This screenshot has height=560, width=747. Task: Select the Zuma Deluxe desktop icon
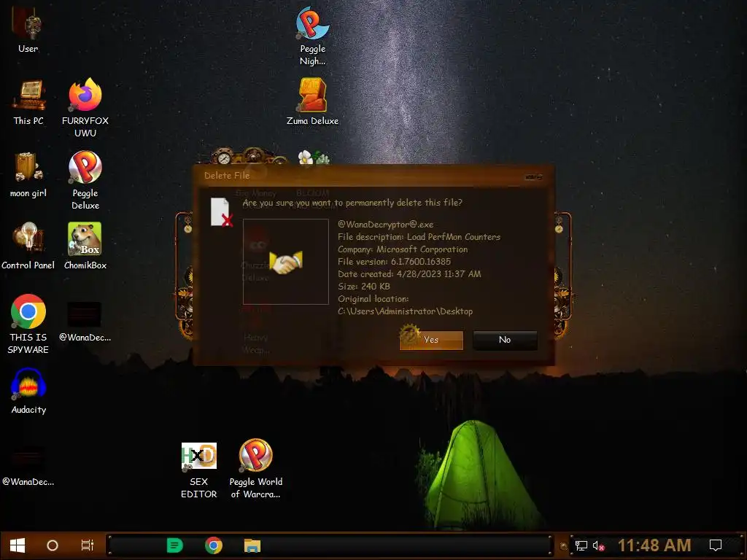click(312, 102)
